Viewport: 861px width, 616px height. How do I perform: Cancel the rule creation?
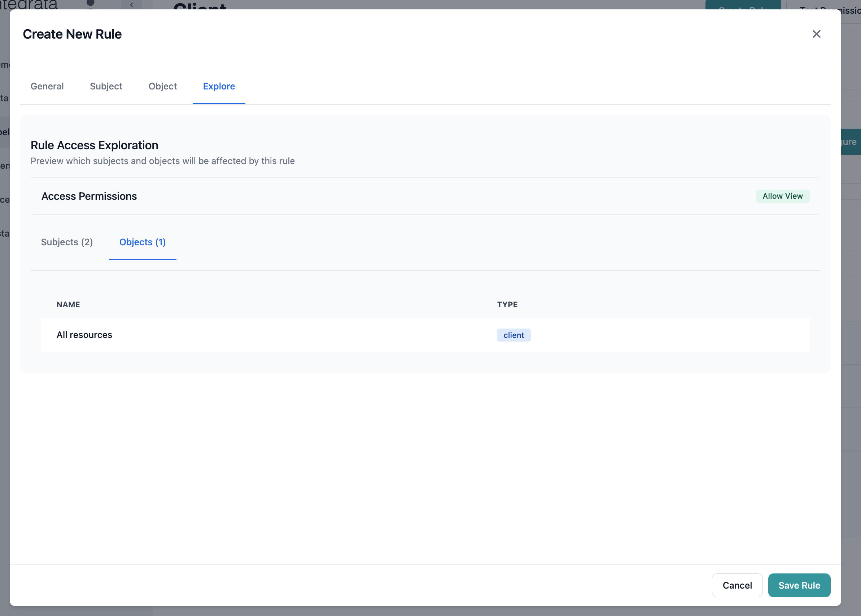[x=737, y=585]
